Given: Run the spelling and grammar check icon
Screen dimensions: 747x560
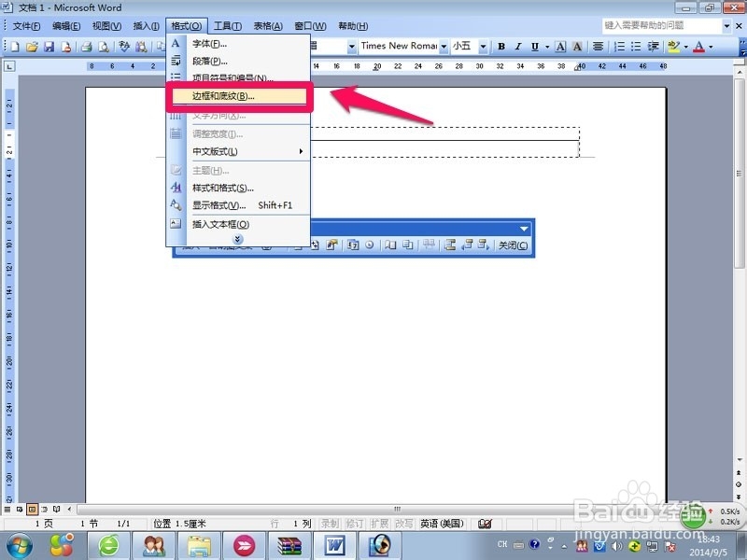Looking at the screenshot, I should 124,47.
